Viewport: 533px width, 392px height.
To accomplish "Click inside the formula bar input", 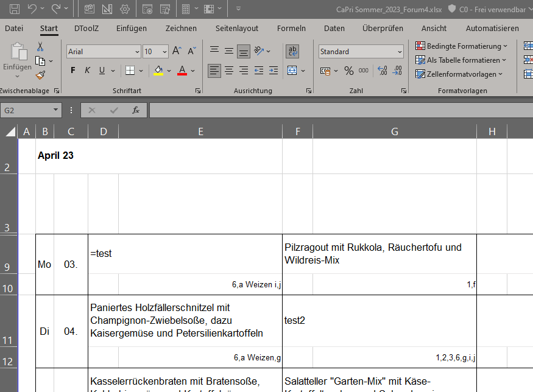I will (x=341, y=110).
